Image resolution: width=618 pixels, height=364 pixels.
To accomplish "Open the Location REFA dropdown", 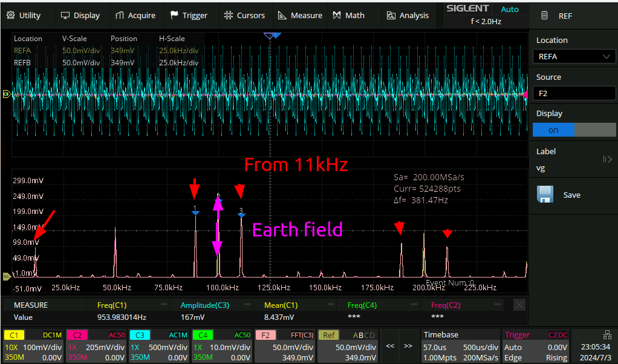I will click(x=573, y=57).
